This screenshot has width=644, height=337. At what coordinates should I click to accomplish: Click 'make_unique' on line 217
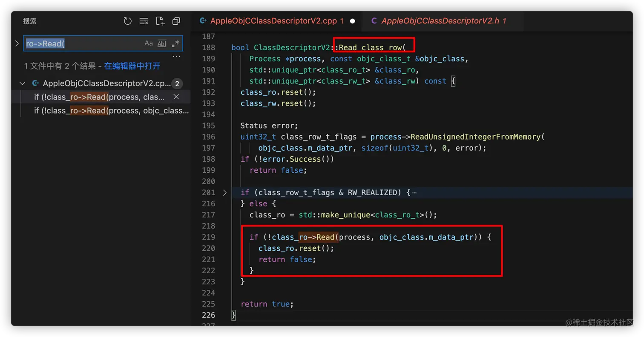345,215
